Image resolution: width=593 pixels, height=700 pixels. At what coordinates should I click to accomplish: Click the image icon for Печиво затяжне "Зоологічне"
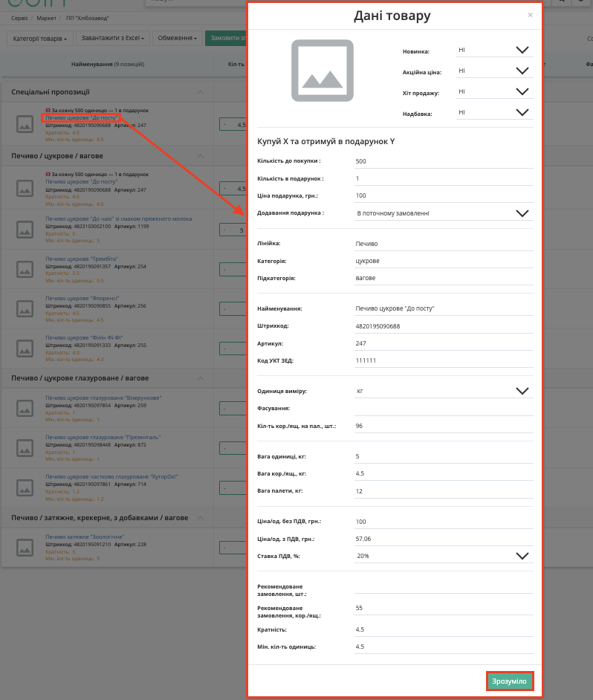[25, 548]
